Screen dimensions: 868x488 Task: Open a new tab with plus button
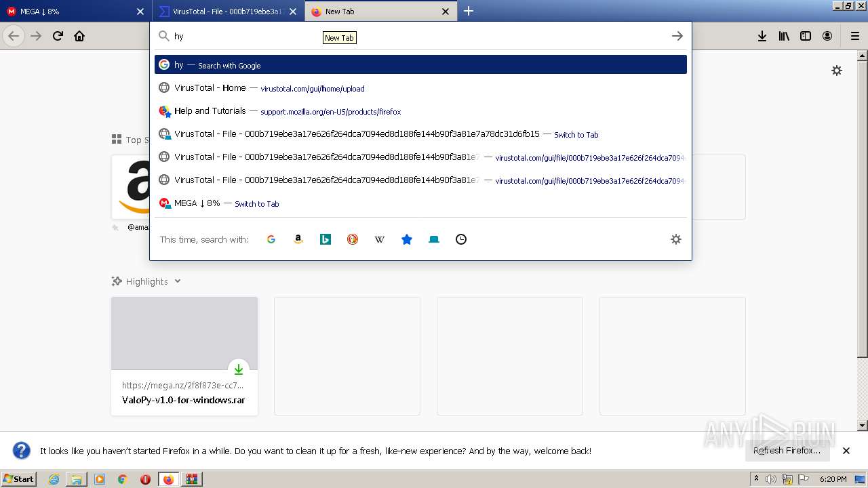coord(469,11)
